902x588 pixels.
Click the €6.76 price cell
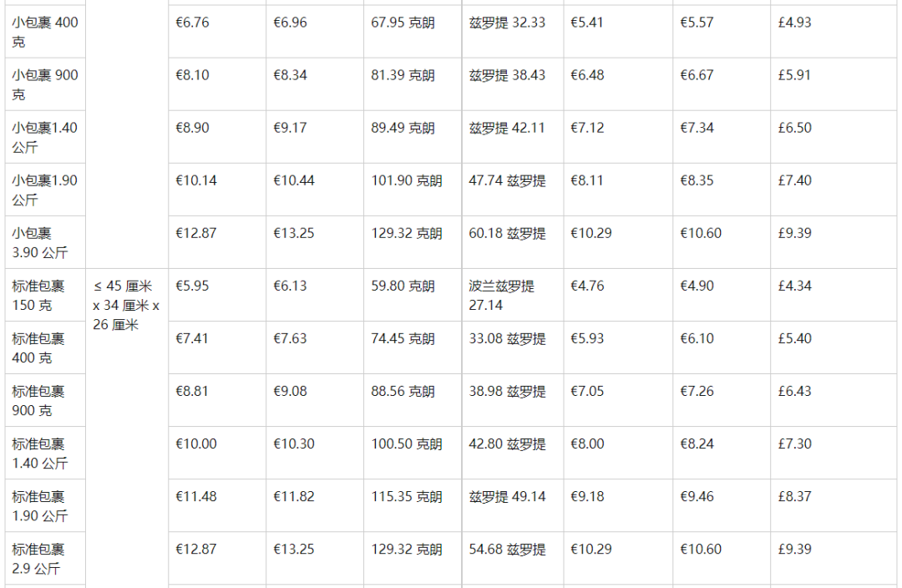(x=192, y=23)
